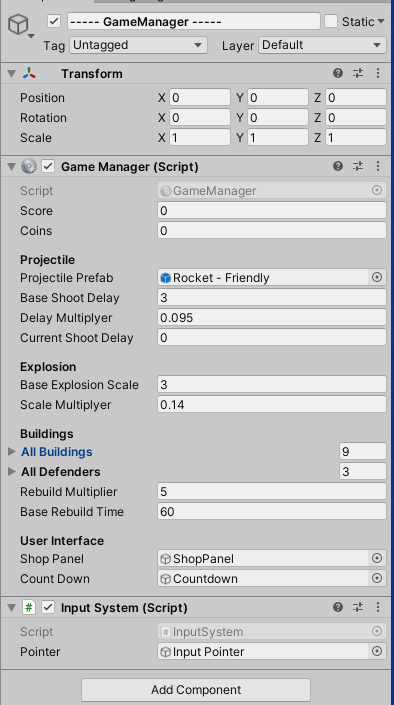Click the Base Rebuild Time field
Screen dimensions: 394x705
pos(272,512)
